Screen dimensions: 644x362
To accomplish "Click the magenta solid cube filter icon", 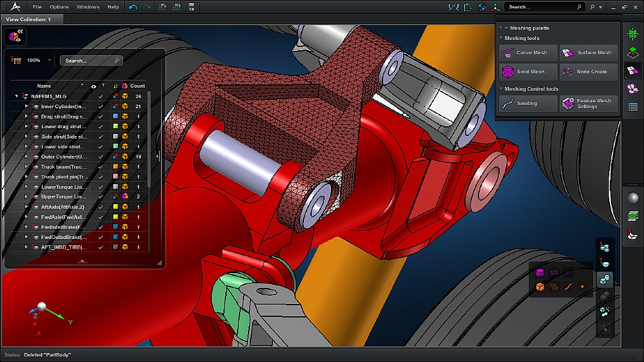I will coord(540,273).
